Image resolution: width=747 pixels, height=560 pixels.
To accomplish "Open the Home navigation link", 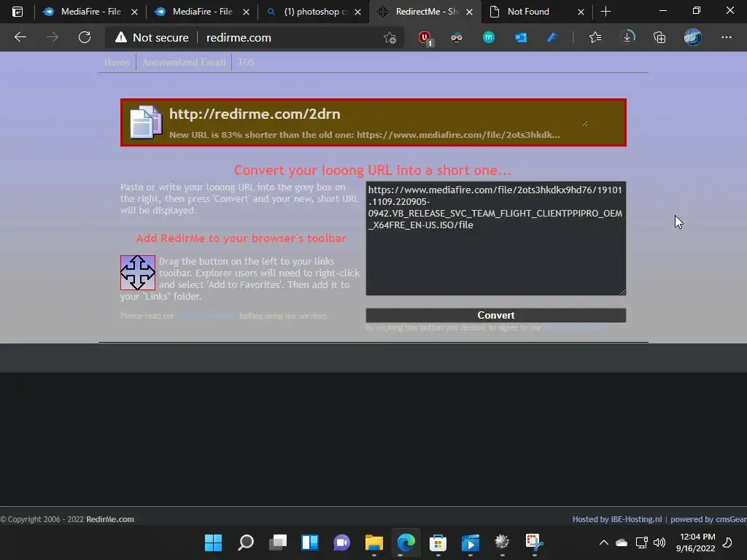I will [x=117, y=62].
